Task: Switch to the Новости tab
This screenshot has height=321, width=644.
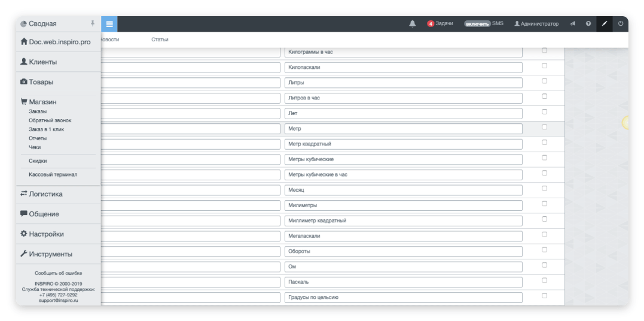Action: (109, 40)
